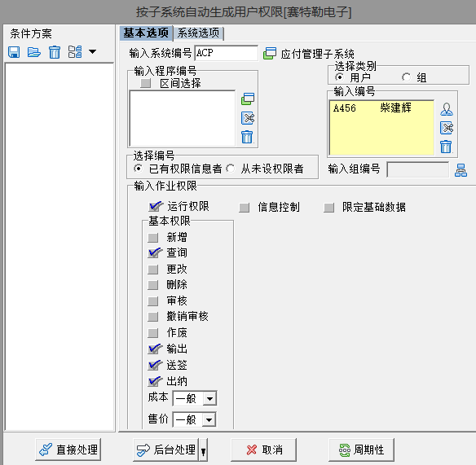Click the 输入组编号 input field

point(418,169)
